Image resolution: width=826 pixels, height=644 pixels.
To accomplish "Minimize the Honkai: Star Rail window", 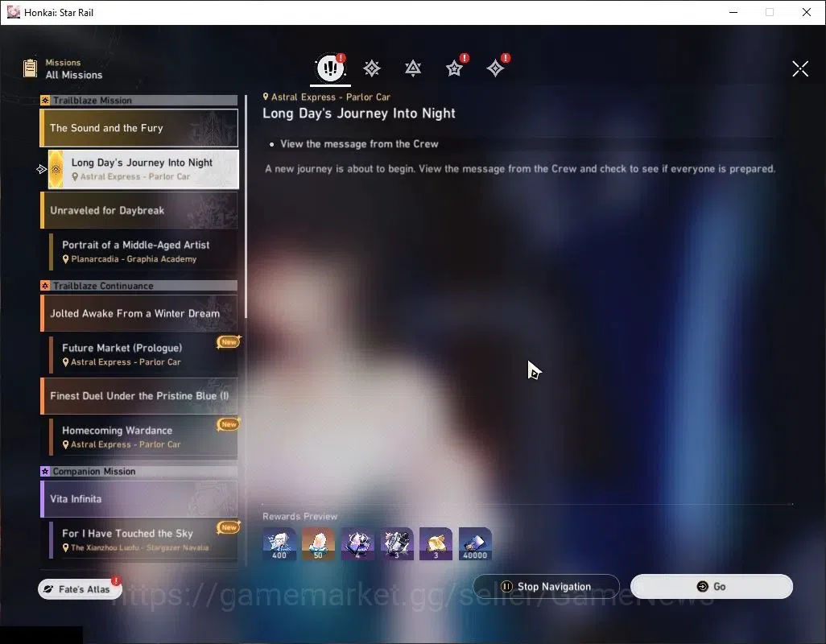I will (733, 12).
